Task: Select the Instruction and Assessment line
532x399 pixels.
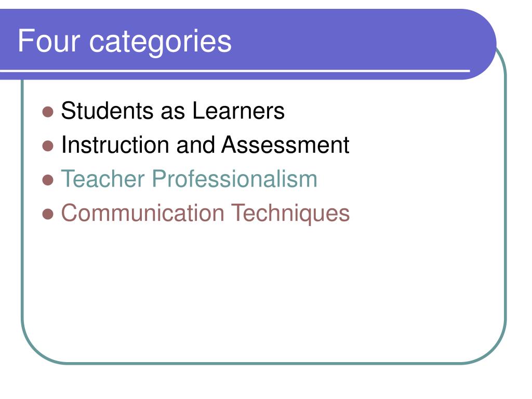Action: click(x=205, y=145)
